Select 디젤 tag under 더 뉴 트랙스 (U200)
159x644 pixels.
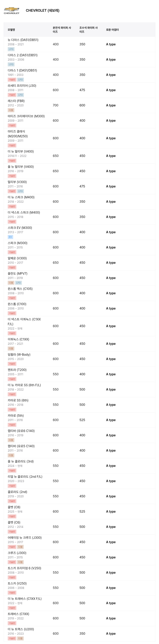point(20,638)
